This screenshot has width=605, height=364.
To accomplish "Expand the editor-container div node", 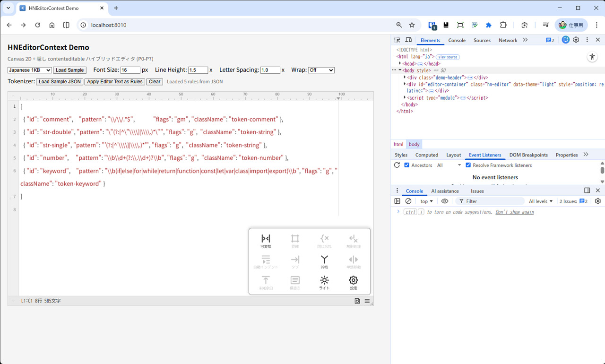I will point(405,84).
